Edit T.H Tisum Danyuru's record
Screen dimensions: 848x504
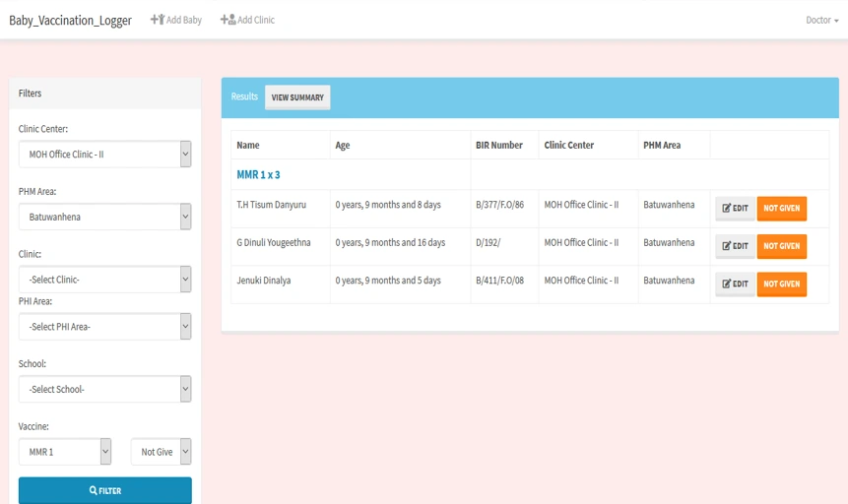coord(735,209)
